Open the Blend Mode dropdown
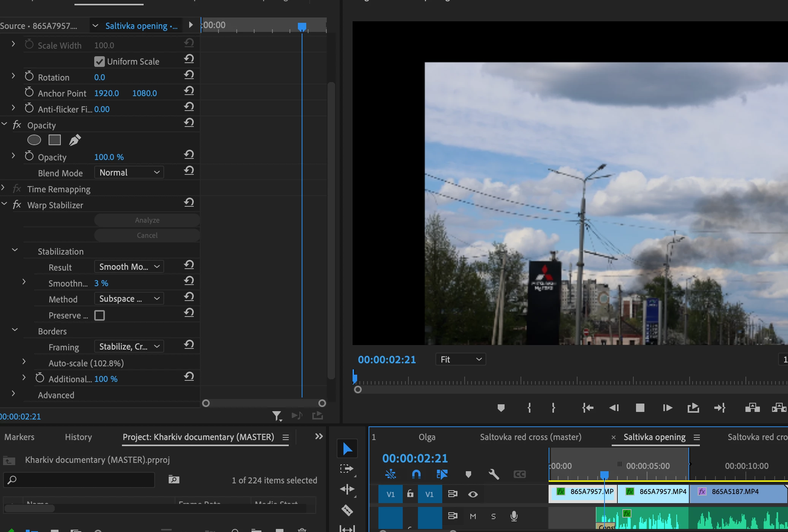The height and width of the screenshot is (532, 788). coord(129,173)
